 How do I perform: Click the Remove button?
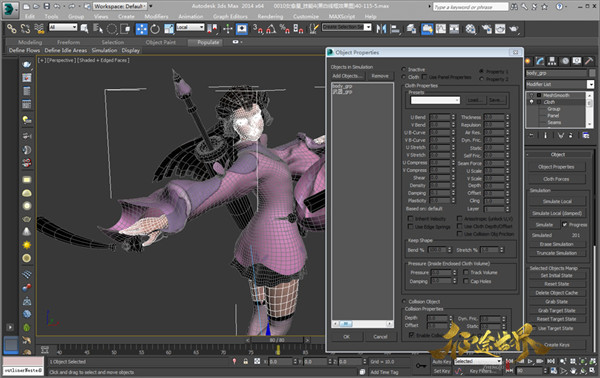click(380, 76)
